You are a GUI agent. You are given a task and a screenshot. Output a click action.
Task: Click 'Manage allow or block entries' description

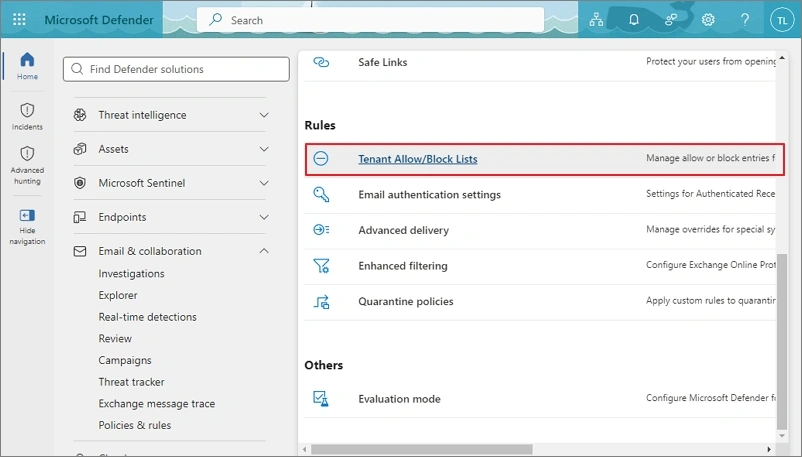coord(710,158)
